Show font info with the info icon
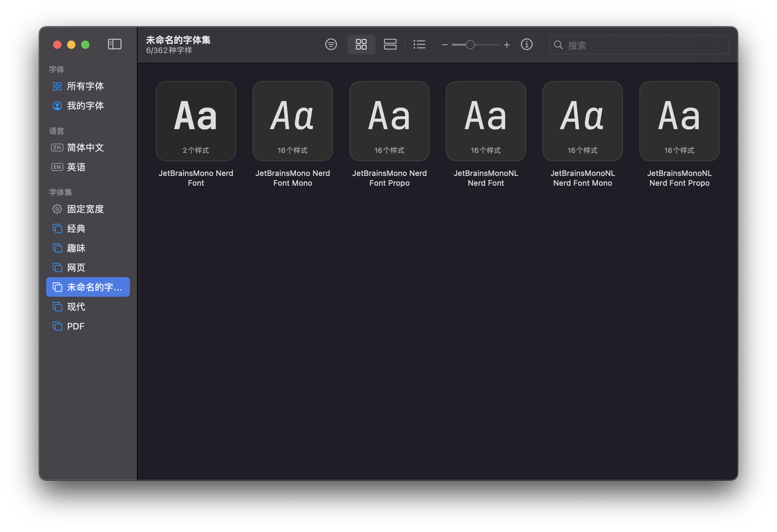The image size is (777, 532). tap(527, 44)
